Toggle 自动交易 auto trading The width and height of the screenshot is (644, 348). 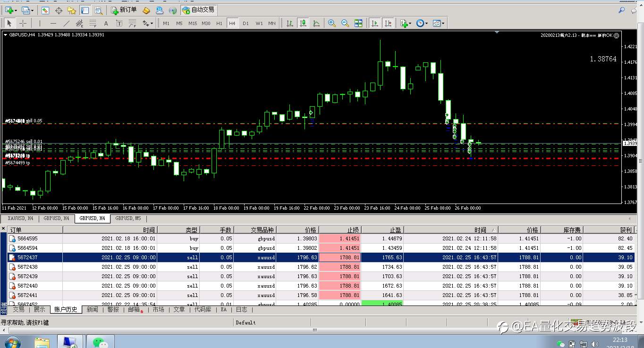coord(198,10)
